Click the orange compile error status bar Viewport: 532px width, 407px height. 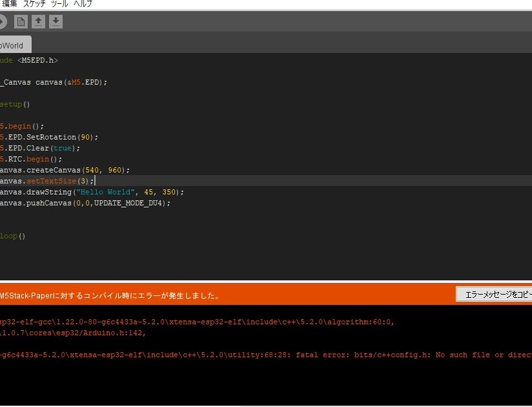(x=226, y=295)
